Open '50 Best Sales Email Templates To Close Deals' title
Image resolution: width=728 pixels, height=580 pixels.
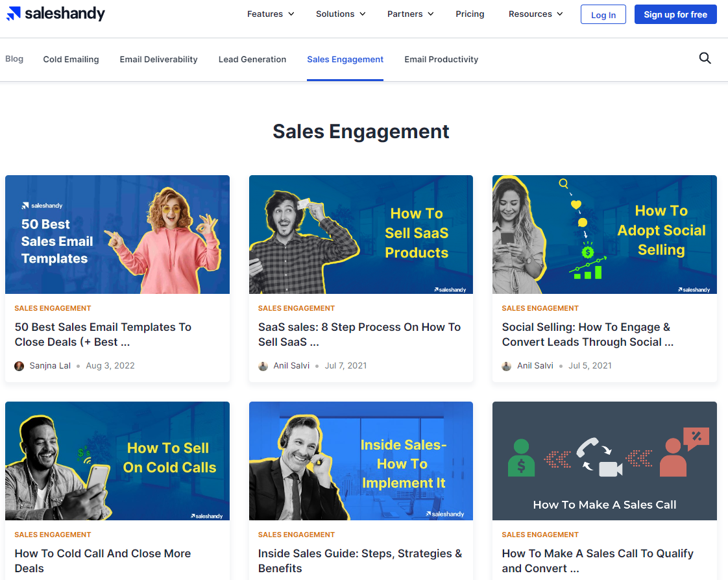click(x=103, y=334)
